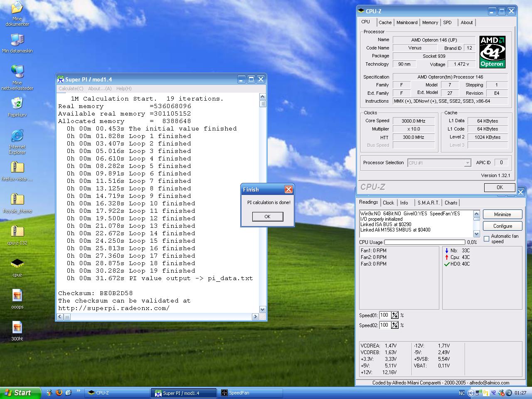Click the AMD 64 Opteron logo in CPU-Z
The image size is (532, 399).
click(492, 52)
